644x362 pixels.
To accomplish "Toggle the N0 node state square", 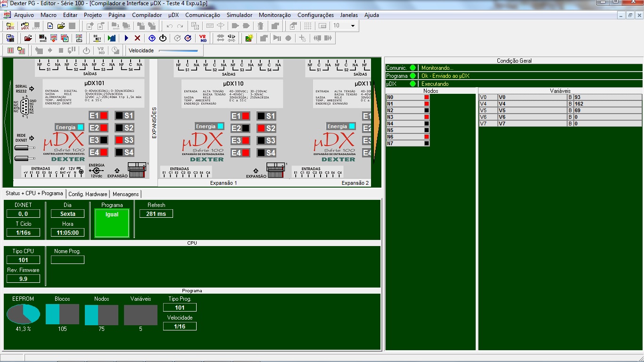I will pos(427,97).
